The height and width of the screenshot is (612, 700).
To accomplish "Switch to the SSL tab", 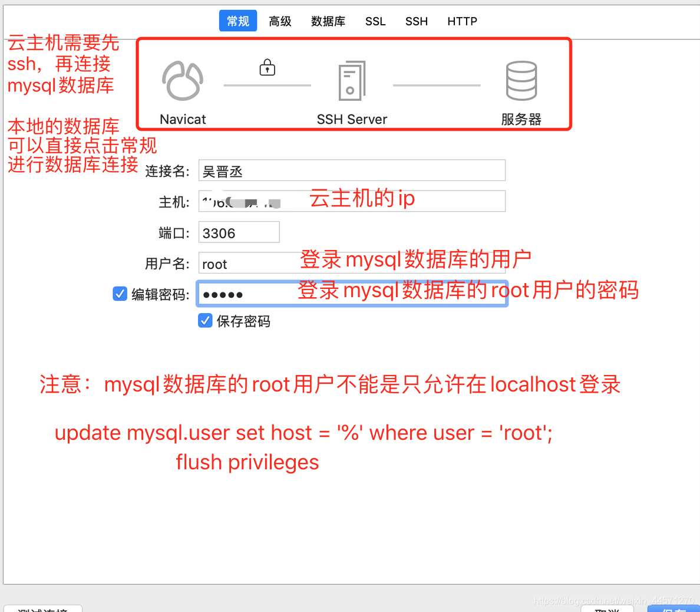I will point(375,21).
